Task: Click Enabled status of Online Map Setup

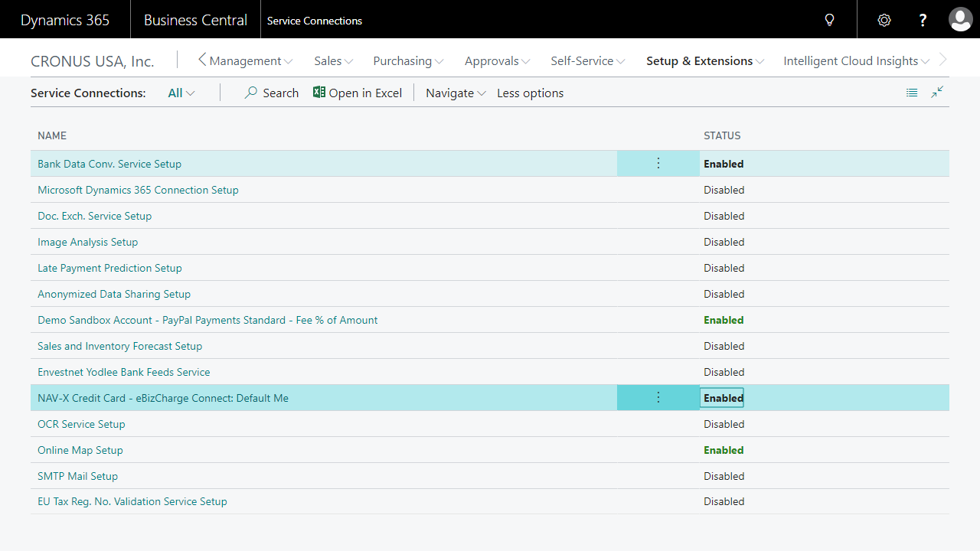Action: pyautogui.click(x=724, y=450)
